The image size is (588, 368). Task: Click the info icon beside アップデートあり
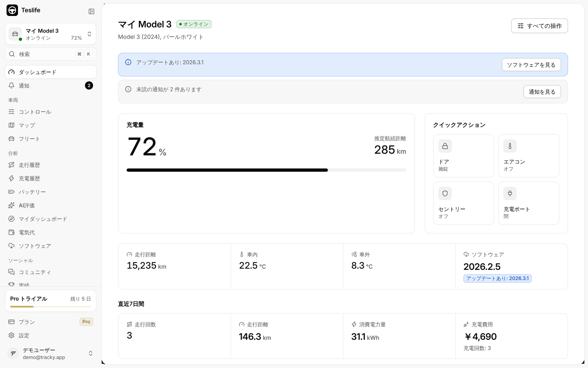click(128, 62)
